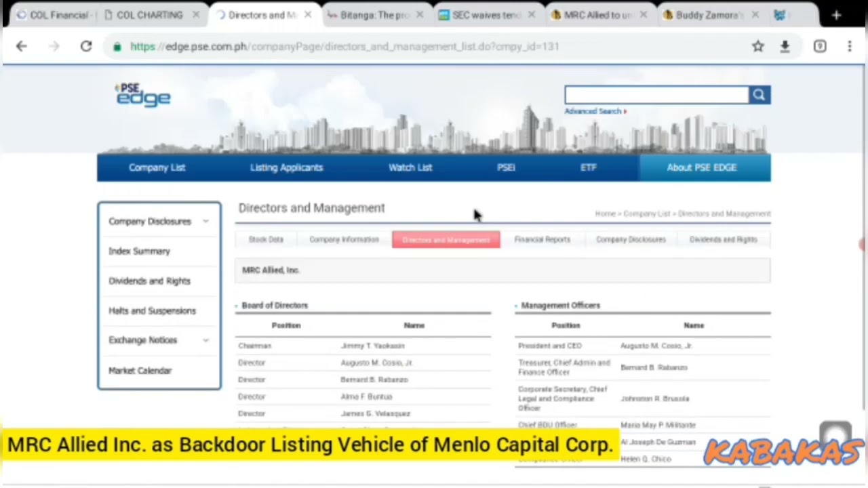The height and width of the screenshot is (488, 868).
Task: Bookmark this page with the star icon
Action: 758,46
